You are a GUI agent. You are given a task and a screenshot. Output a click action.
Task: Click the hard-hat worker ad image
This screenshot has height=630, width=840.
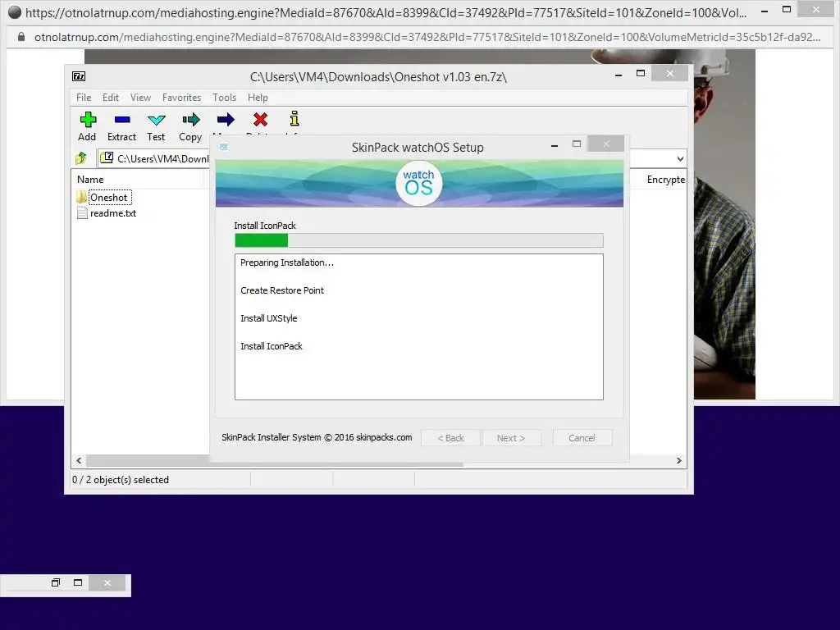pos(724,224)
